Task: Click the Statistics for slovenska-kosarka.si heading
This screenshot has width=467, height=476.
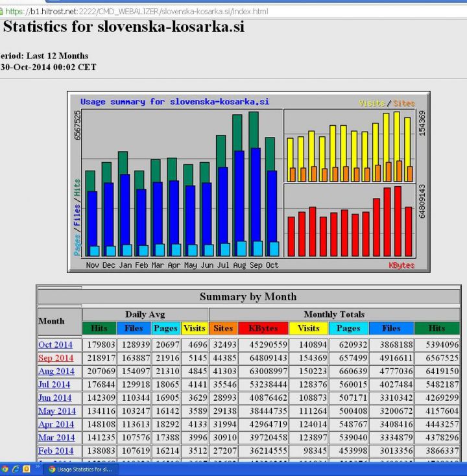Action: (x=124, y=27)
